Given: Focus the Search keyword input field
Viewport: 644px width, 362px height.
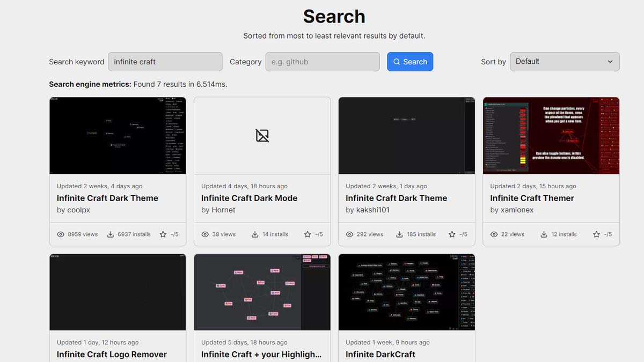Looking at the screenshot, I should point(165,62).
